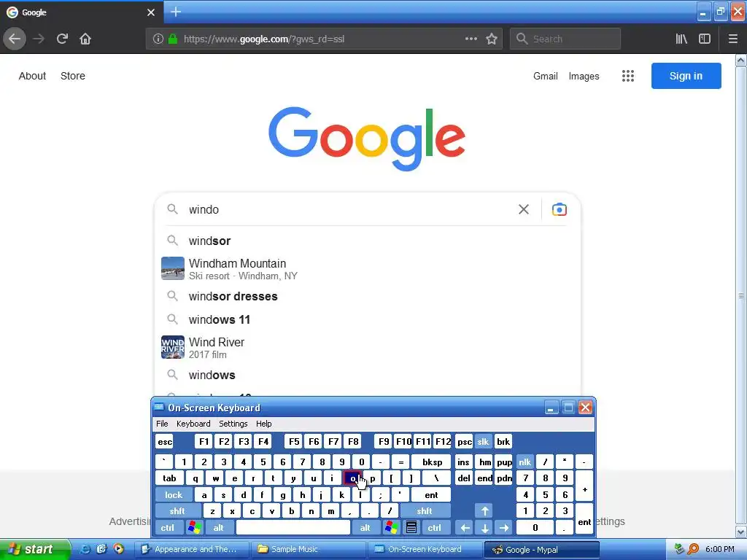
Task: Show sidebars icon in browser toolbar
Action: pyautogui.click(x=705, y=39)
